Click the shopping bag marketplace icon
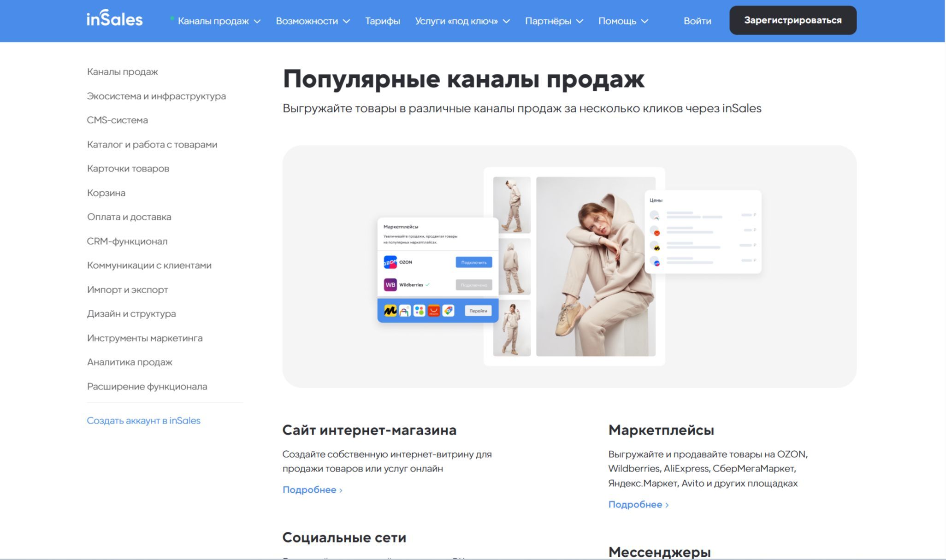Viewport: 946px width, 560px height. coord(404,311)
